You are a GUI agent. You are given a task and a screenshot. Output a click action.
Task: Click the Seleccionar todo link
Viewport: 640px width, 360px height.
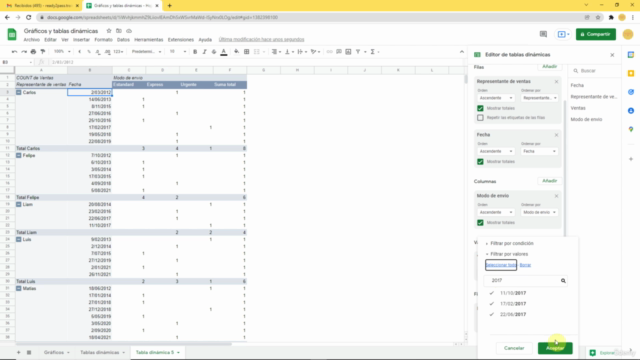pos(501,265)
